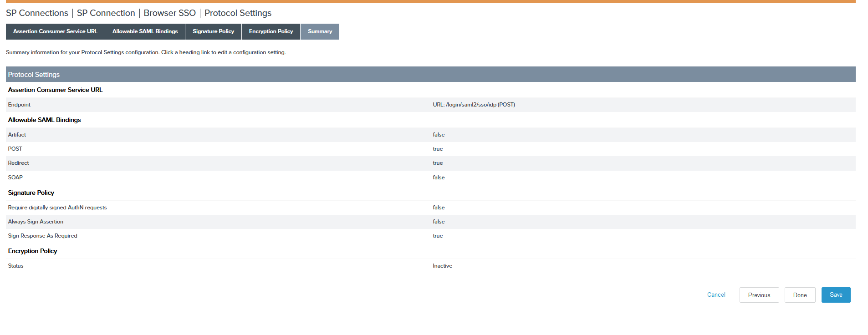
Task: Click the true value for Redirect
Action: (438, 163)
